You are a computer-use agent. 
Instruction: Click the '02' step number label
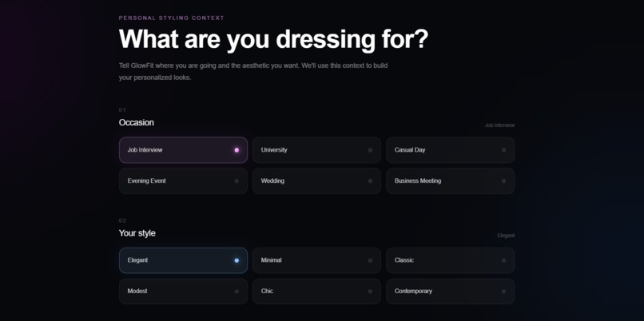(x=122, y=220)
